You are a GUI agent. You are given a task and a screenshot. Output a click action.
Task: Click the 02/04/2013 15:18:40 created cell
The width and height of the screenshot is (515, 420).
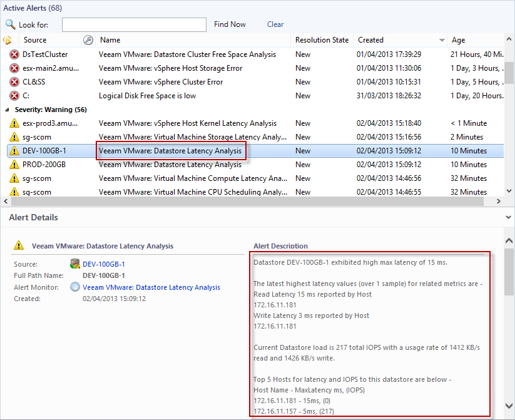click(x=389, y=123)
